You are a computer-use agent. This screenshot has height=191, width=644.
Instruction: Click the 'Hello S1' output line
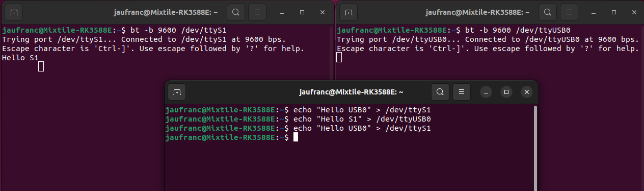point(20,58)
